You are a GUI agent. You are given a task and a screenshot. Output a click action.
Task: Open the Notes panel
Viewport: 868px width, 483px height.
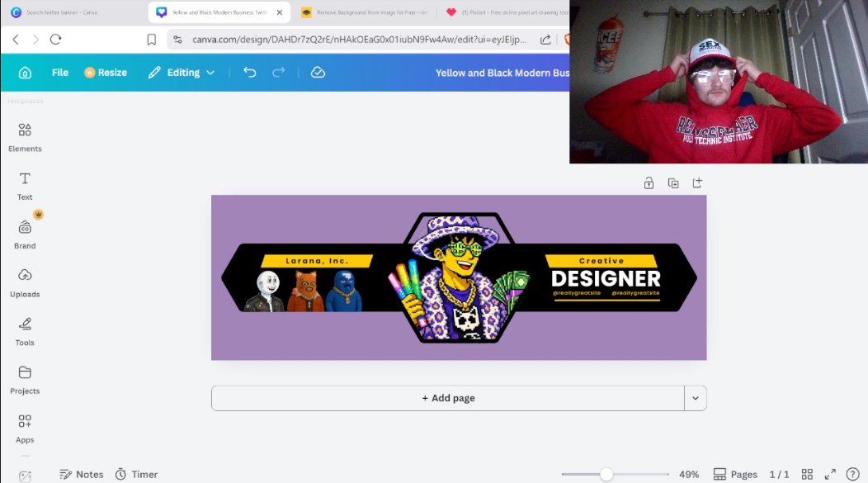pos(82,474)
